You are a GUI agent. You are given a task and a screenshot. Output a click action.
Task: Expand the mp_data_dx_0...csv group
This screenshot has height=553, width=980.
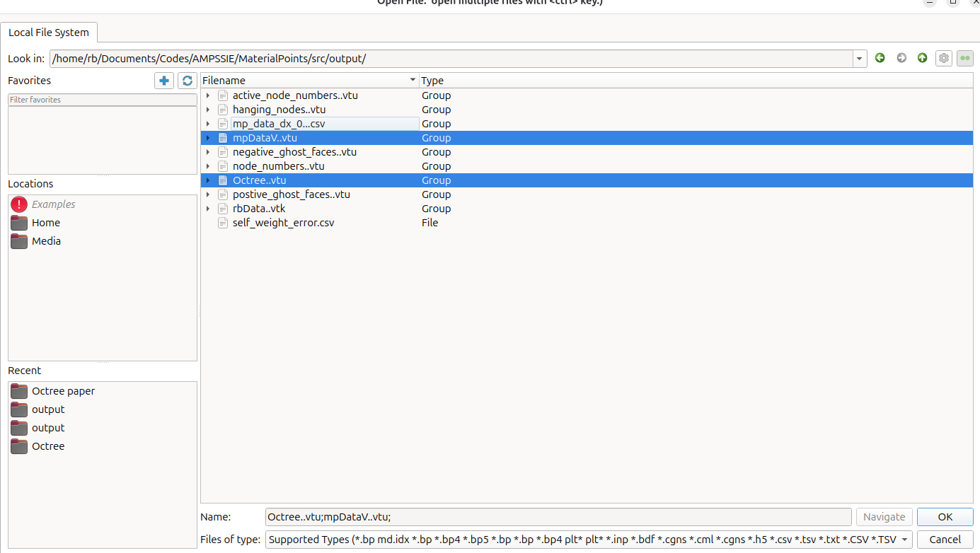207,124
